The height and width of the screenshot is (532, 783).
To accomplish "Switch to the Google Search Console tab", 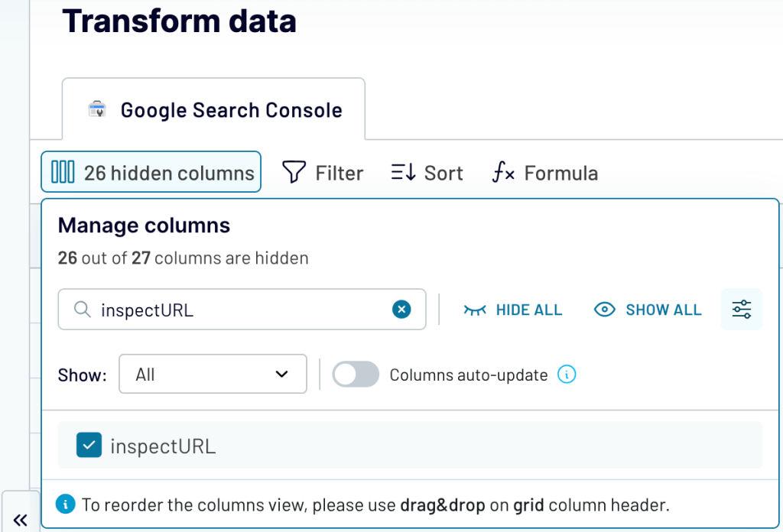I will (231, 110).
